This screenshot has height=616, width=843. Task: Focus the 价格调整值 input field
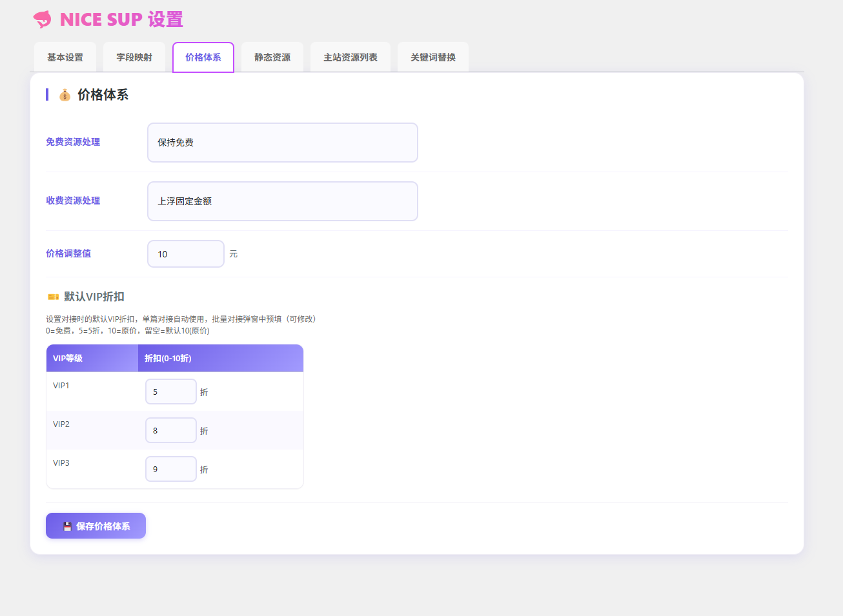tap(186, 254)
